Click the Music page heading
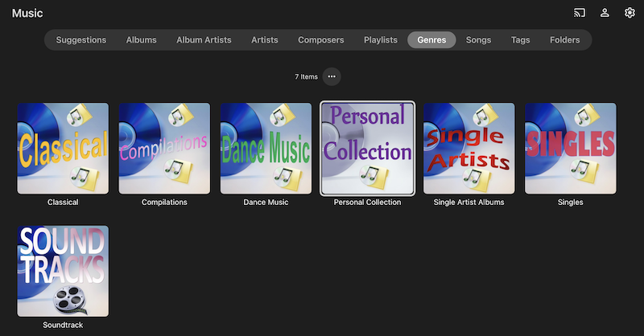This screenshot has width=644, height=336. click(x=27, y=13)
